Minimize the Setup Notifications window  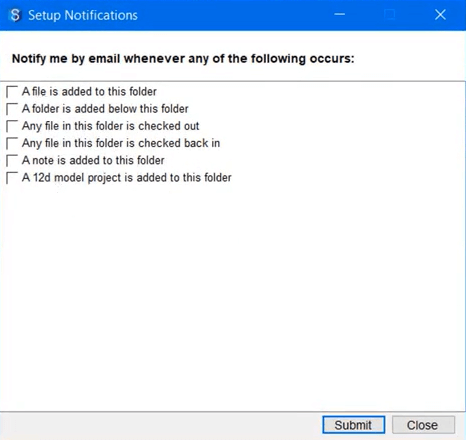339,14
